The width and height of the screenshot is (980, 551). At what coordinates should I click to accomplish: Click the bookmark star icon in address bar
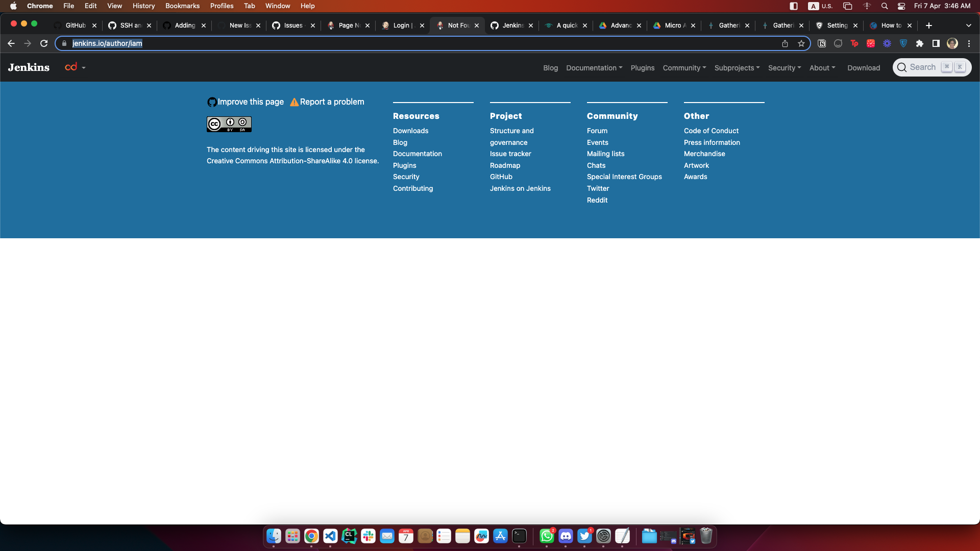click(801, 43)
